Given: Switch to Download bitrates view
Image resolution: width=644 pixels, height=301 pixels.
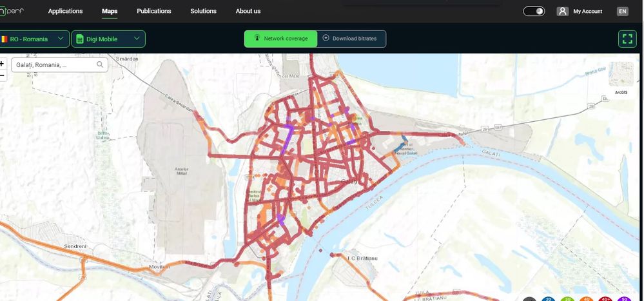Looking at the screenshot, I should click(351, 39).
